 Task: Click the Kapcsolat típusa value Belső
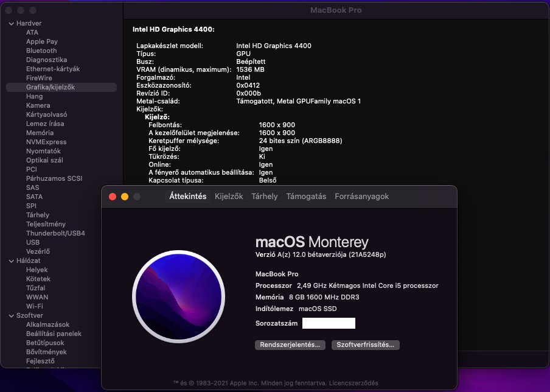coord(268,180)
